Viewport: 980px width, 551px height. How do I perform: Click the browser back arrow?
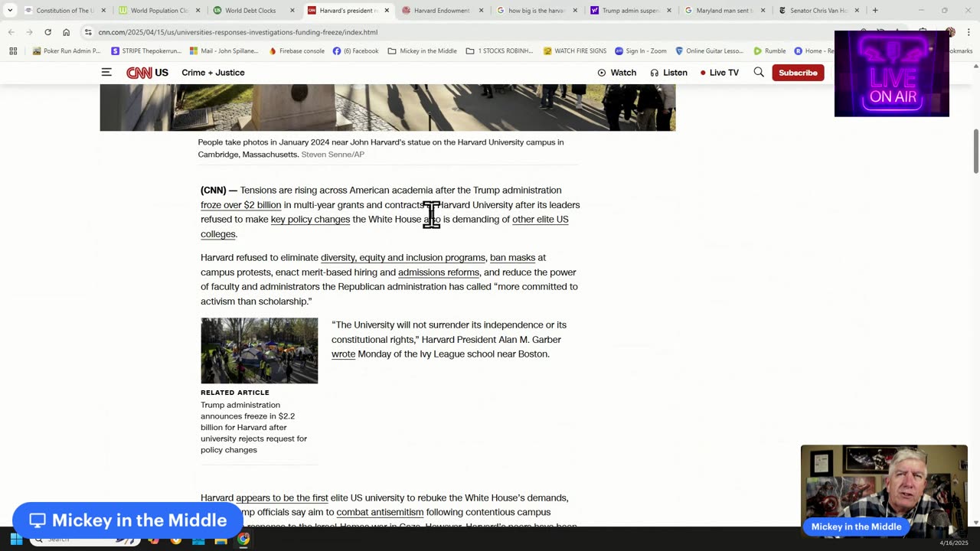[11, 32]
